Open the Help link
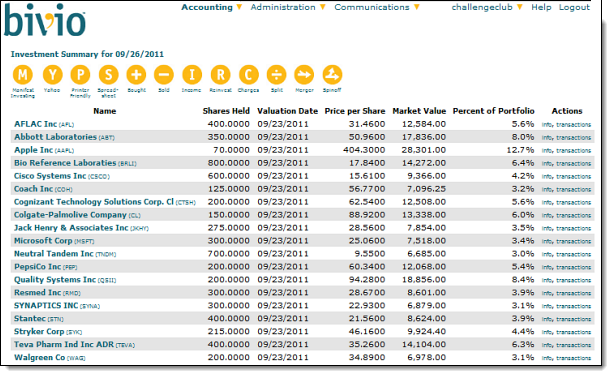The image size is (612, 376). tap(541, 7)
